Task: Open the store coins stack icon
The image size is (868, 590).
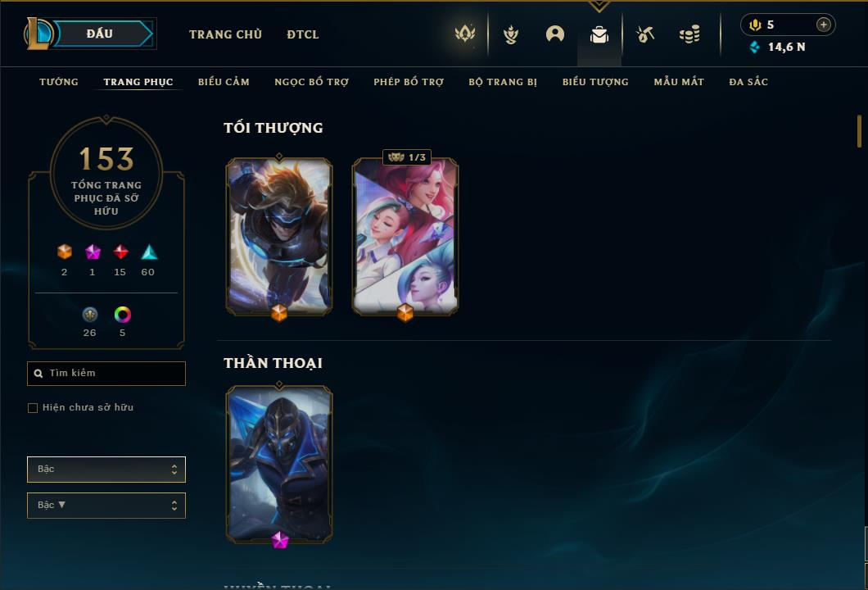Action: pyautogui.click(x=689, y=34)
